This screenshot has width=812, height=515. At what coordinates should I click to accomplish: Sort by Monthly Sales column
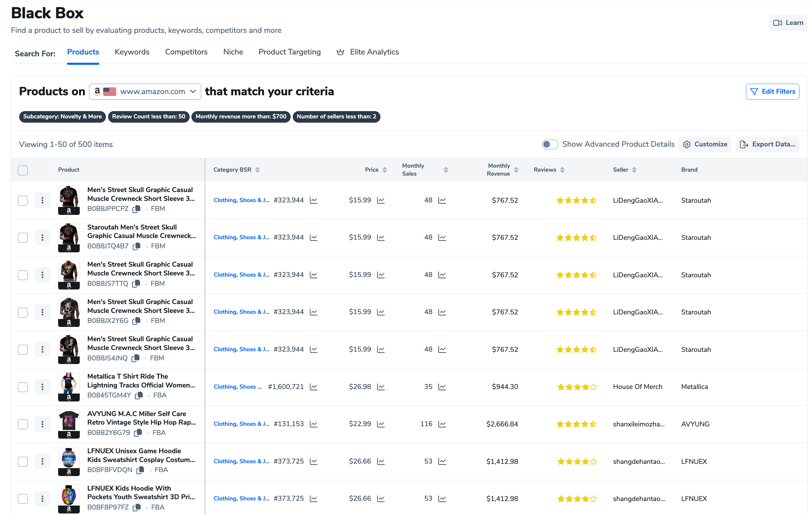coord(446,170)
